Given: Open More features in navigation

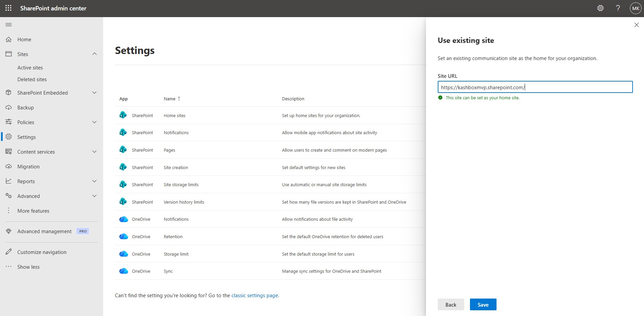Looking at the screenshot, I should [x=33, y=211].
